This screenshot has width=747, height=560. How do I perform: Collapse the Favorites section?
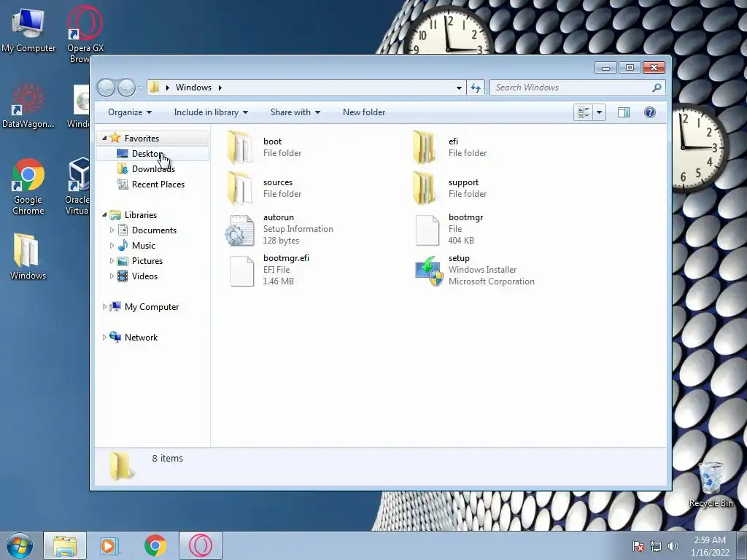(x=104, y=138)
